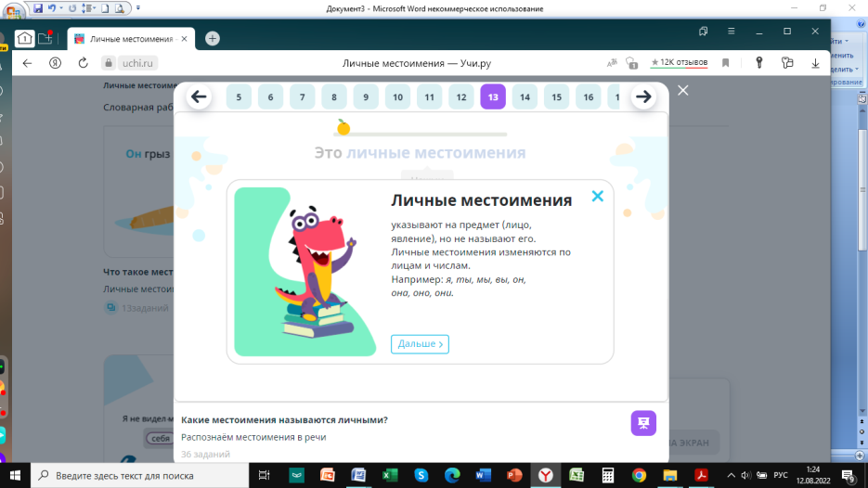
Task: Show hidden system tray icons
Action: [x=732, y=475]
